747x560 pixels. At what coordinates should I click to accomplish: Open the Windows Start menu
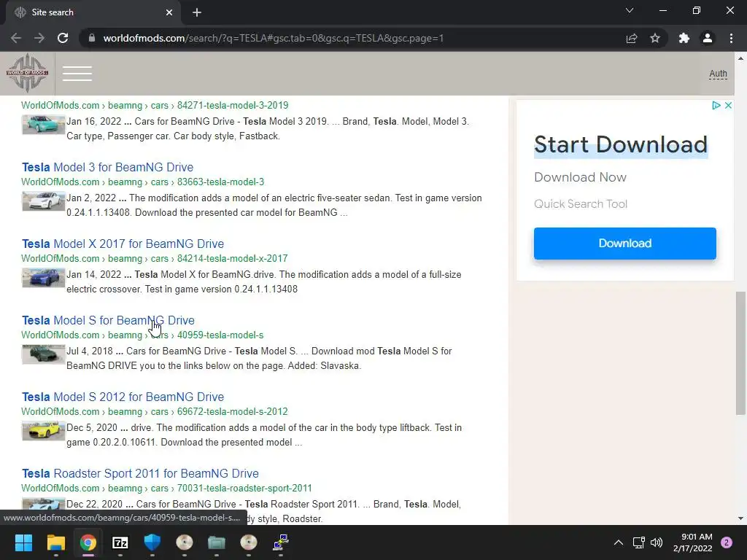[x=23, y=542]
